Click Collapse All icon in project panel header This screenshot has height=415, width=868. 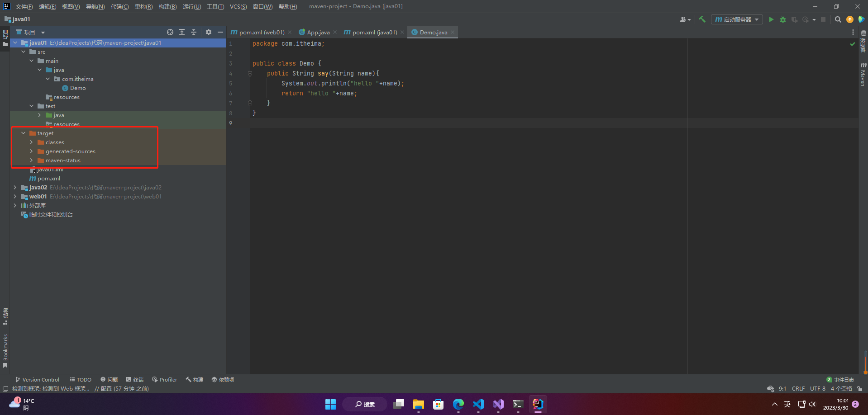click(194, 32)
